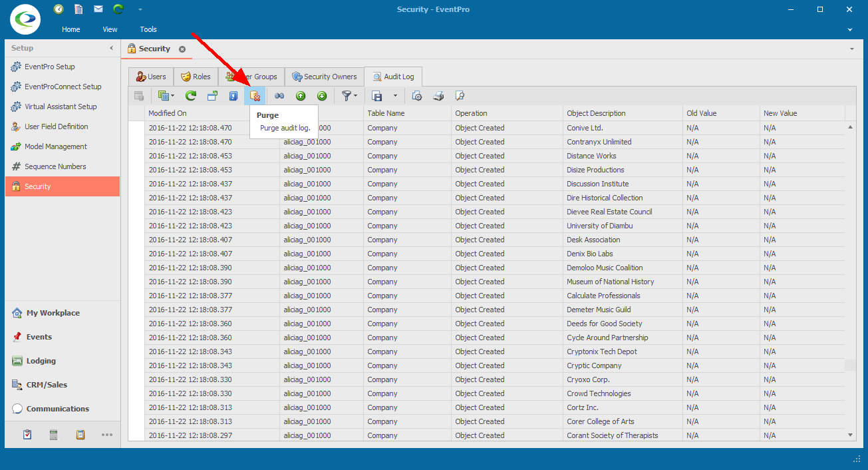The height and width of the screenshot is (470, 868).
Task: Open the dropdown arrow beside the floppy icon
Action: tap(395, 96)
